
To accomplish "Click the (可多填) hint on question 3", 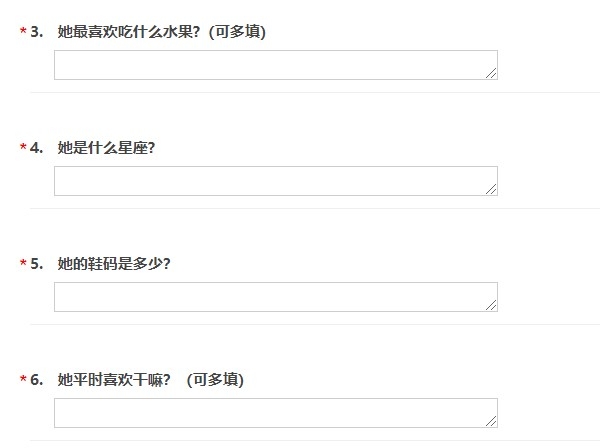I will [237, 32].
